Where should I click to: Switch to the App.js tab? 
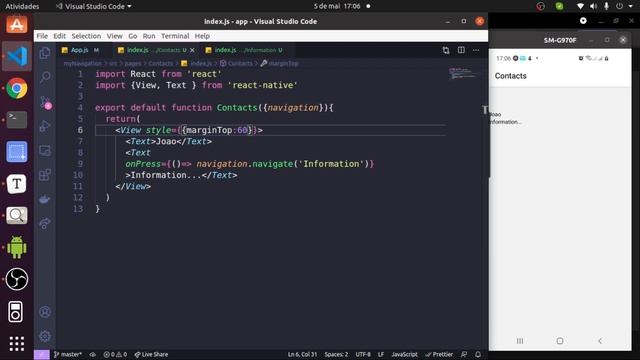pyautogui.click(x=80, y=50)
